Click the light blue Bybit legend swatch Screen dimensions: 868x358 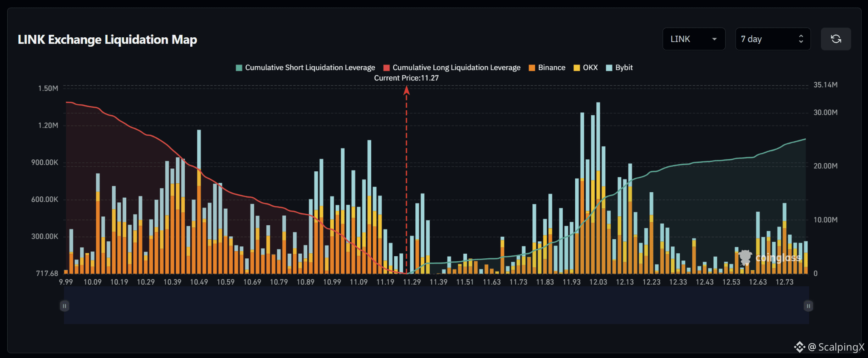[x=609, y=68]
